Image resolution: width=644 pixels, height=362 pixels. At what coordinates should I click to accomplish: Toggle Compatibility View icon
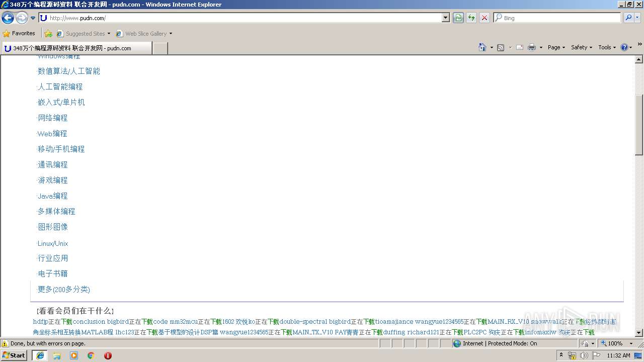pos(458,18)
